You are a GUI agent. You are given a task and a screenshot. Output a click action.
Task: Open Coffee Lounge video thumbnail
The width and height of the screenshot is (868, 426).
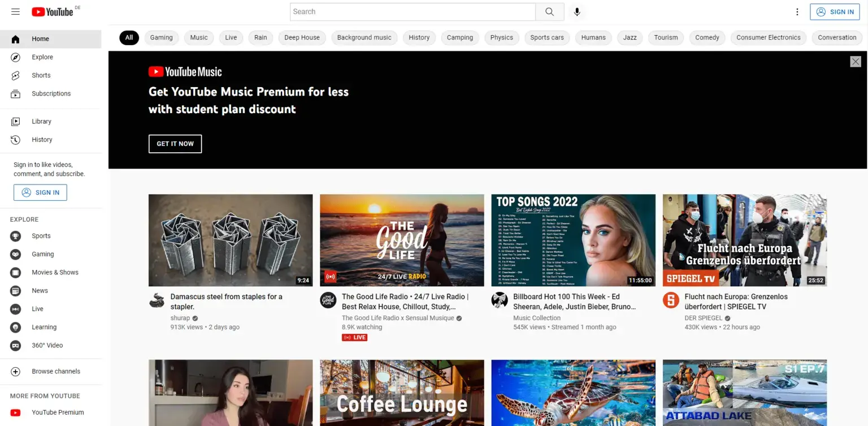[x=402, y=393]
